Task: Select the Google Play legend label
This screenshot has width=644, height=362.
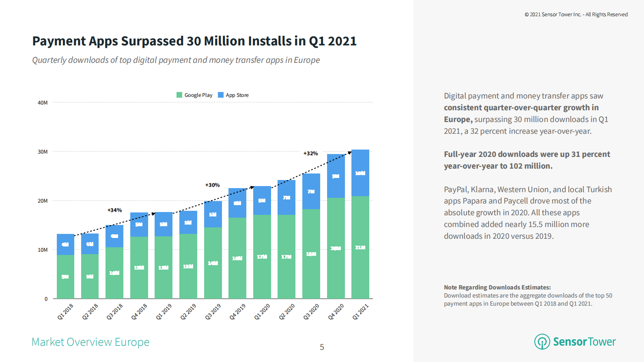Action: coord(198,95)
